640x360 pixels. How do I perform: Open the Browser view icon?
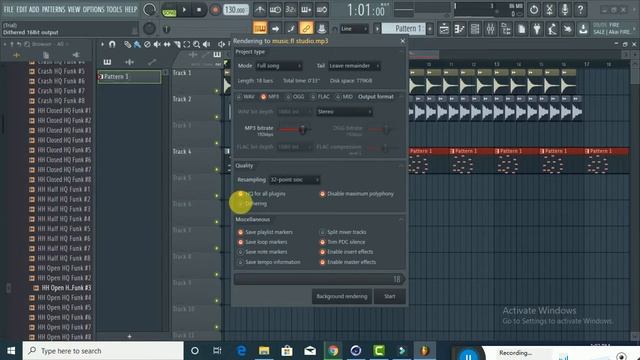point(506,29)
